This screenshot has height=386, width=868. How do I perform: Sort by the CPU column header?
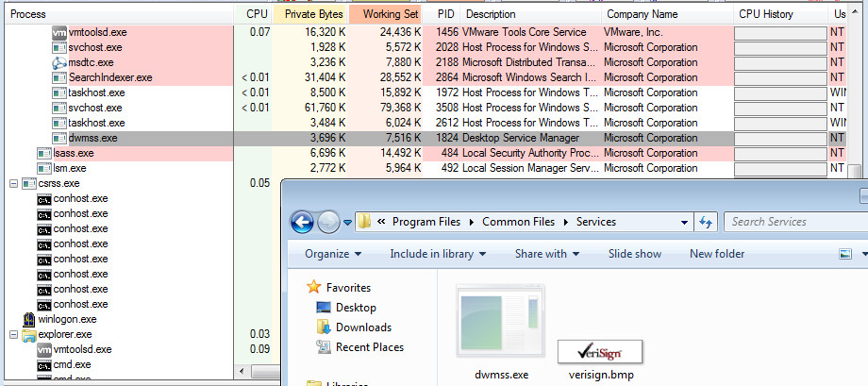pyautogui.click(x=253, y=14)
